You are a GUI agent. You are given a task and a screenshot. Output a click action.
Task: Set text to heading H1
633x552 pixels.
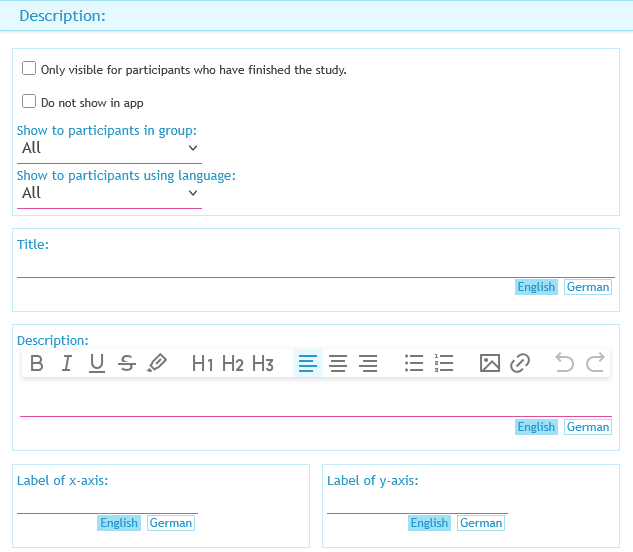pos(203,364)
